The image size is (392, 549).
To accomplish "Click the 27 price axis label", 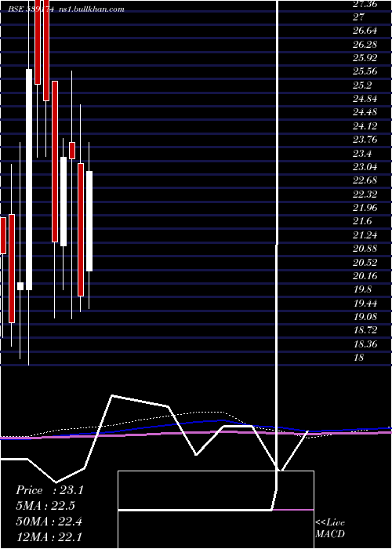I will pyautogui.click(x=359, y=17).
